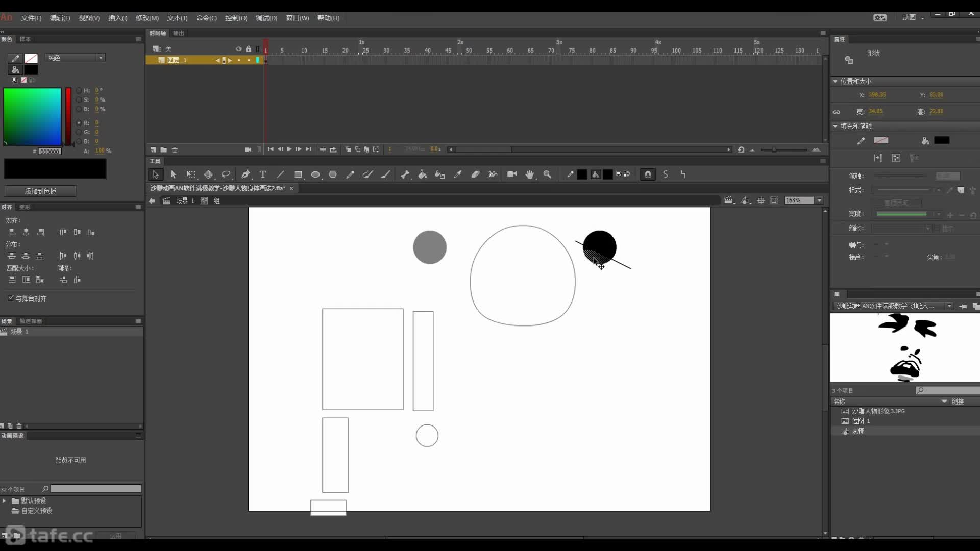
Task: Select the Free Transform tool
Action: pos(191,174)
